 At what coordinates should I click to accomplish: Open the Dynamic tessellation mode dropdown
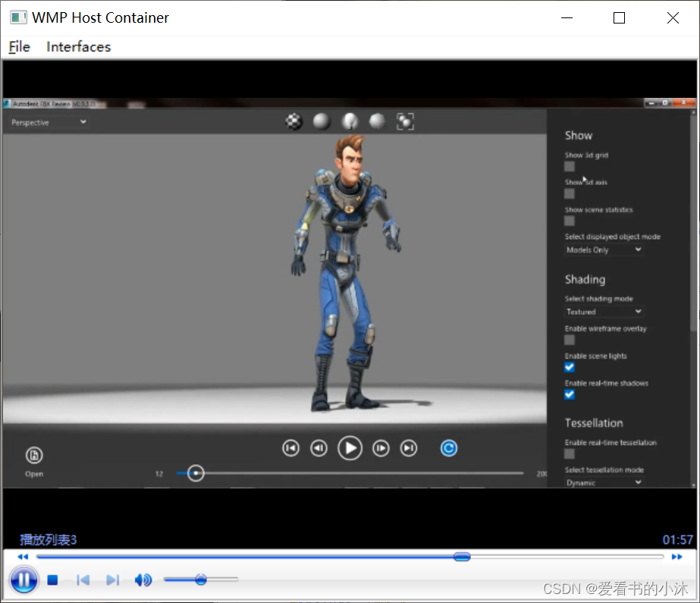(604, 482)
